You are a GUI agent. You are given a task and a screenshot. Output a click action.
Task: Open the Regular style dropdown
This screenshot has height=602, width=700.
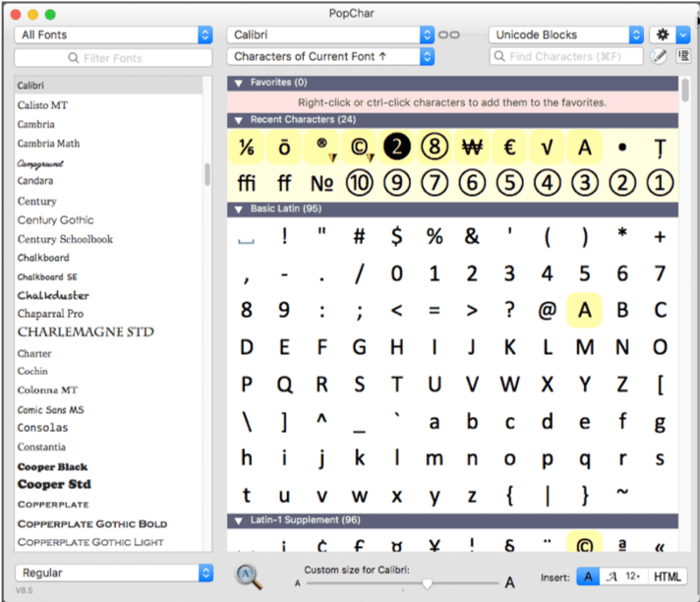(x=114, y=572)
